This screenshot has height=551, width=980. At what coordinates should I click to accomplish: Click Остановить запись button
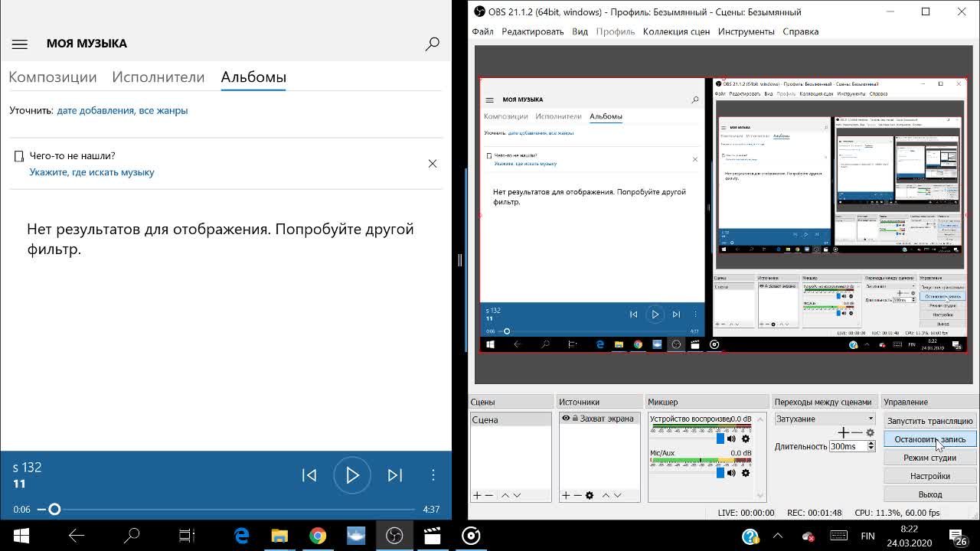[929, 439]
